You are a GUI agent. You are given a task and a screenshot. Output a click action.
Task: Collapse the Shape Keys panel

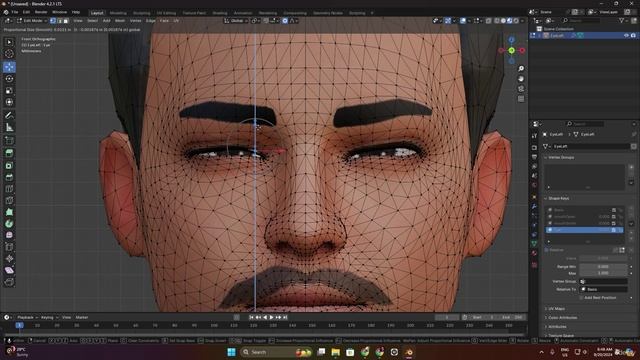pyautogui.click(x=558, y=198)
